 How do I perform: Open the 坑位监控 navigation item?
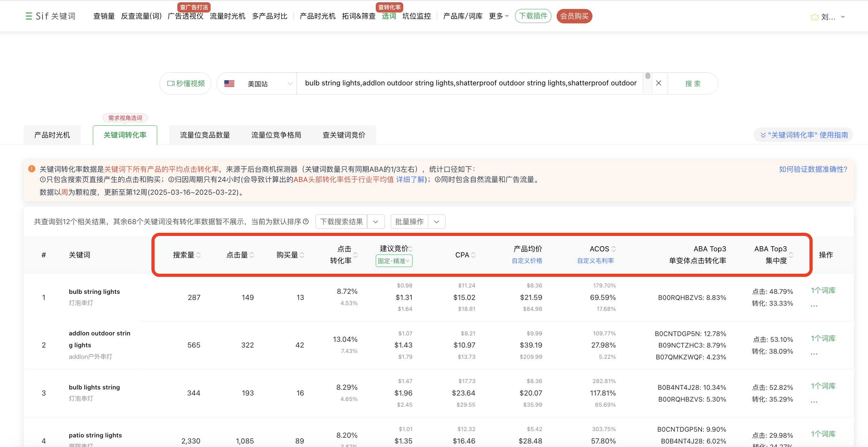[416, 16]
